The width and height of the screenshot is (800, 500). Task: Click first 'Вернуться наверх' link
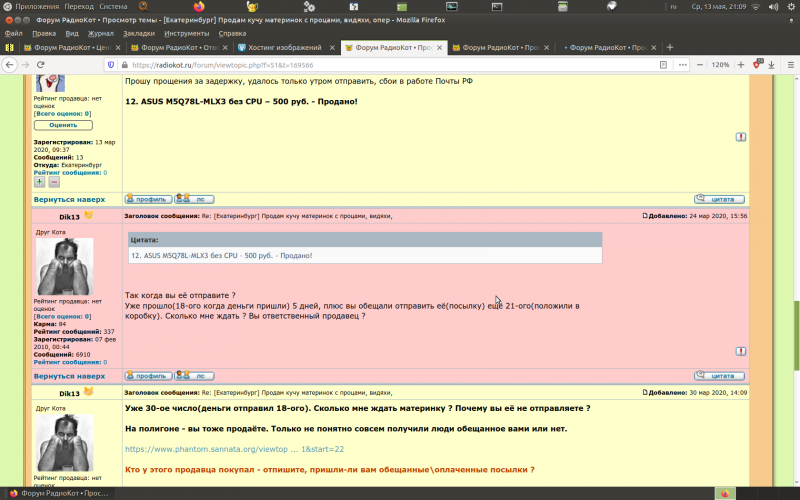point(69,199)
